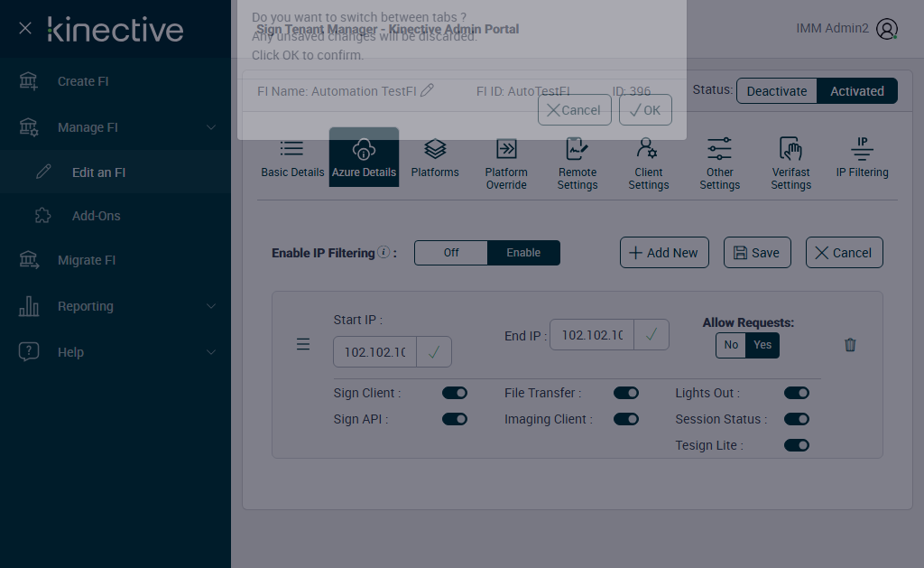Toggle the Sign API switch
The width and height of the screenshot is (924, 568).
455,419
